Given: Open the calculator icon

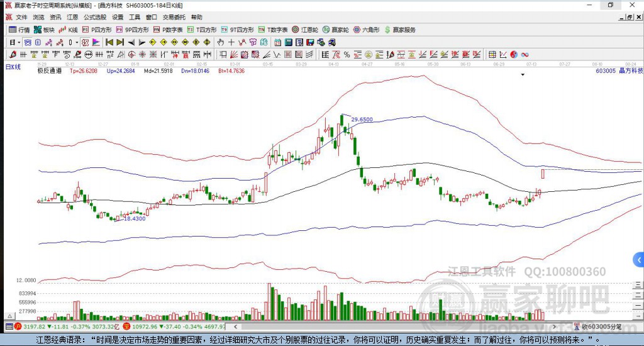Looking at the screenshot, I should (x=288, y=42).
